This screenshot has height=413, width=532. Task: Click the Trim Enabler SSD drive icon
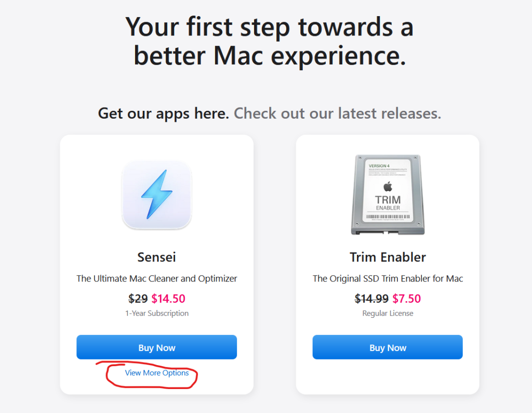click(x=388, y=195)
